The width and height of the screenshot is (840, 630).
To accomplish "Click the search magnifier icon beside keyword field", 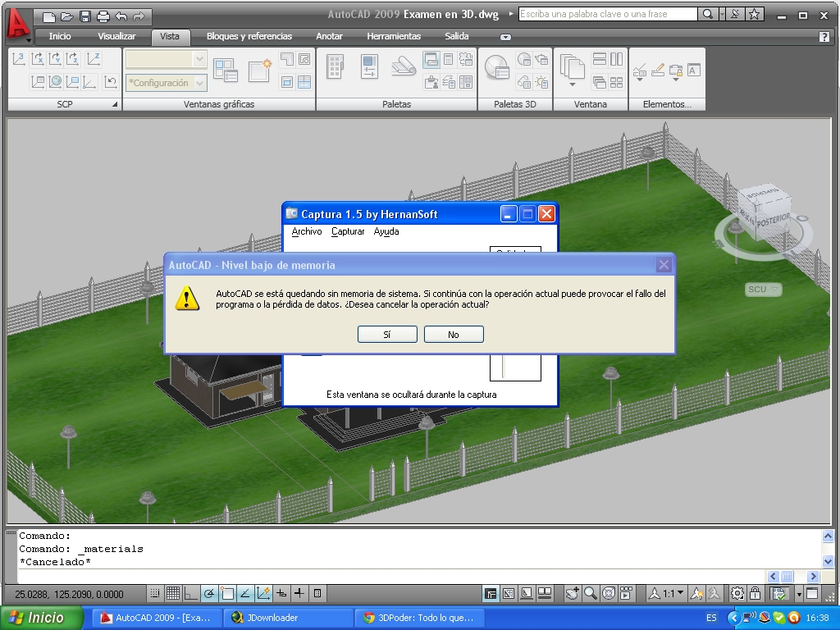I will pos(708,15).
